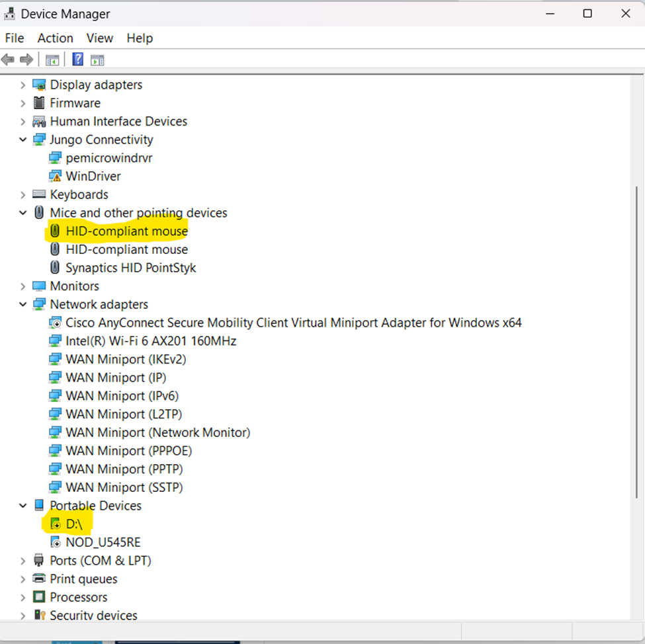
Task: Click the D:\ portable device icon
Action: pyautogui.click(x=55, y=524)
